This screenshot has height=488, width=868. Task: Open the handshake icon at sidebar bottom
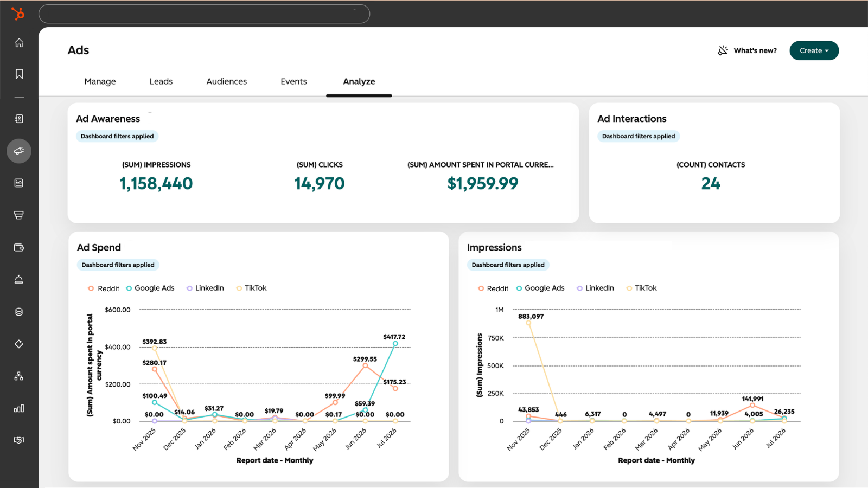19,440
